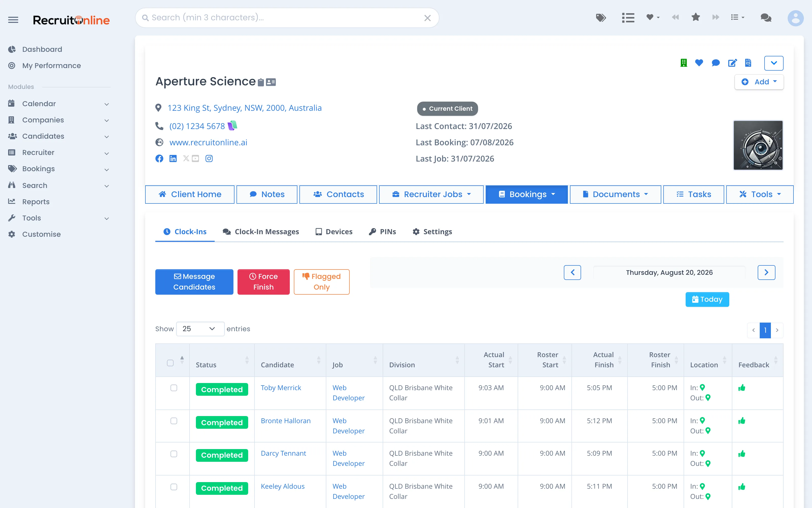Go to the next day arrow
812x508 pixels.
pyautogui.click(x=766, y=273)
